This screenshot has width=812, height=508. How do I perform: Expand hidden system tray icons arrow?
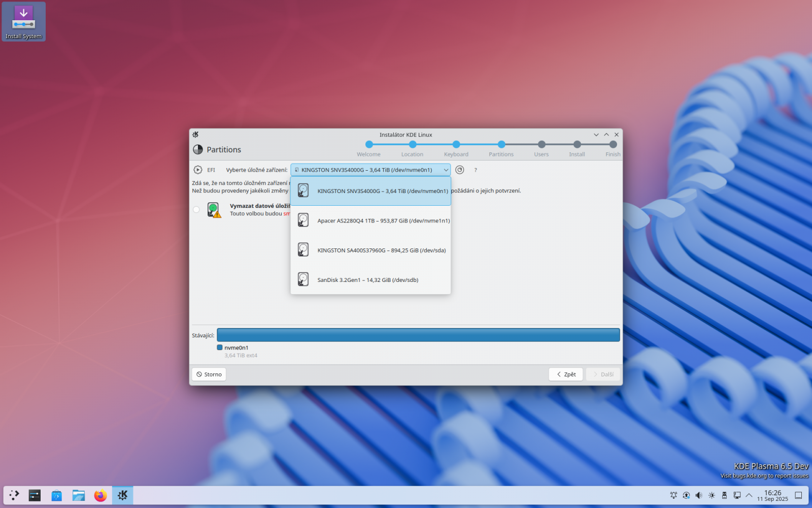pyautogui.click(x=749, y=495)
